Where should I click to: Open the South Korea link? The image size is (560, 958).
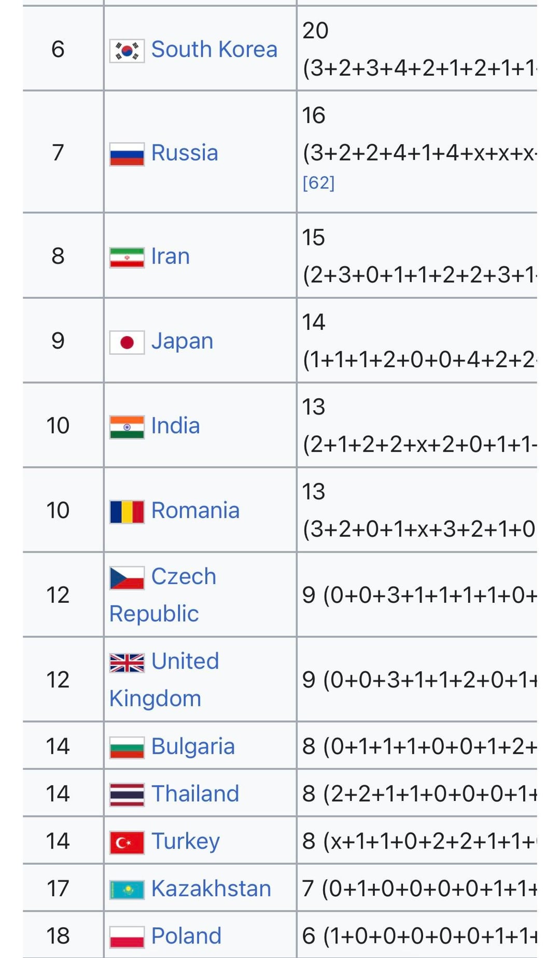214,49
